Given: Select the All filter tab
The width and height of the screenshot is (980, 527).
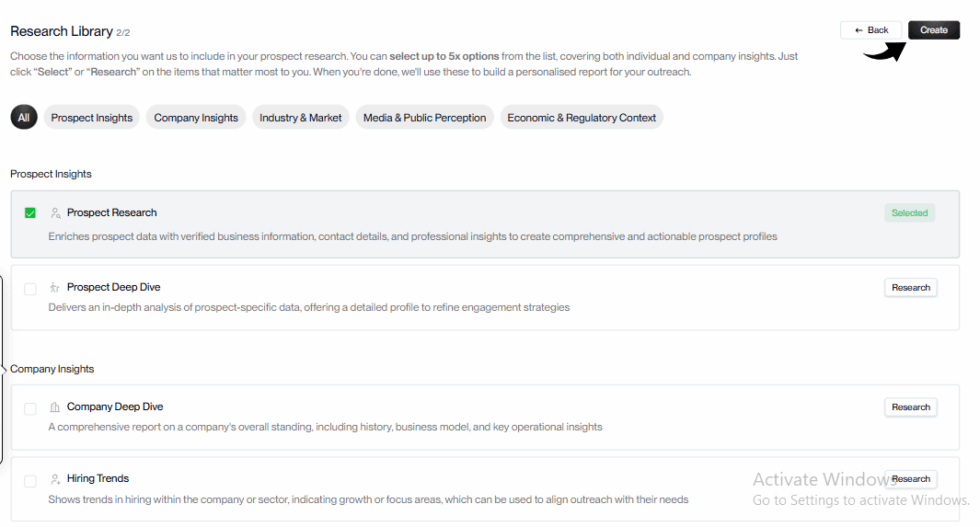Looking at the screenshot, I should 23,118.
